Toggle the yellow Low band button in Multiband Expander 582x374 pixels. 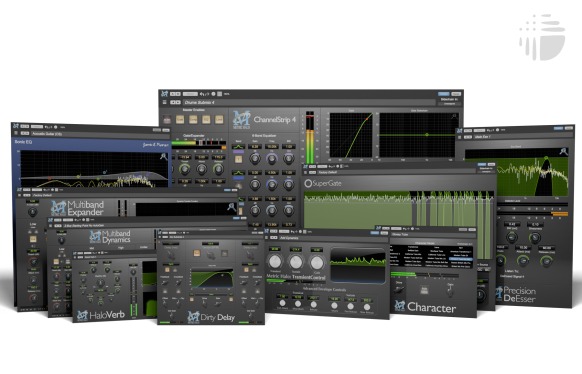[33, 239]
